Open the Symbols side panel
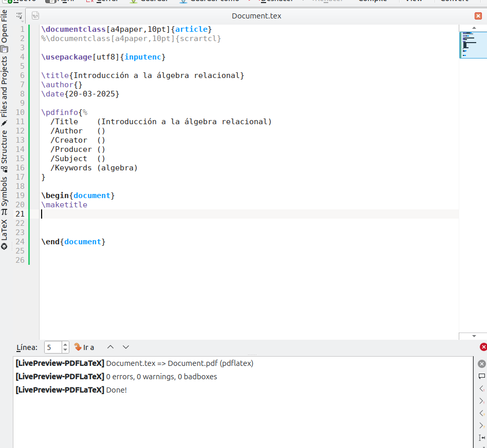Image resolution: width=487 pixels, height=448 pixels. click(x=4, y=196)
